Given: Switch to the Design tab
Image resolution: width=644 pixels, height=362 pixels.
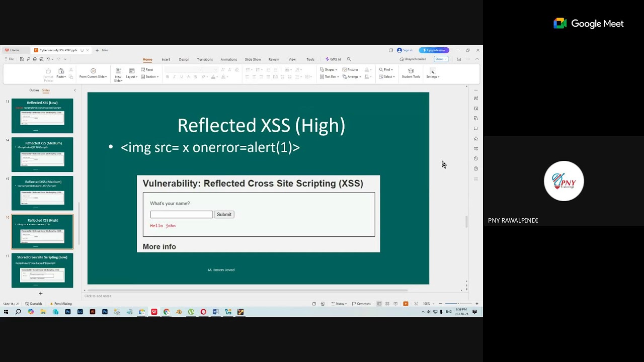Looking at the screenshot, I should pos(184,59).
